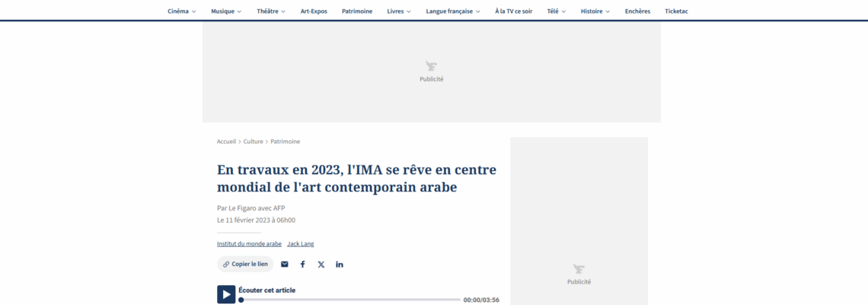This screenshot has width=868, height=305.
Task: Open the Ticketac link
Action: (x=676, y=11)
